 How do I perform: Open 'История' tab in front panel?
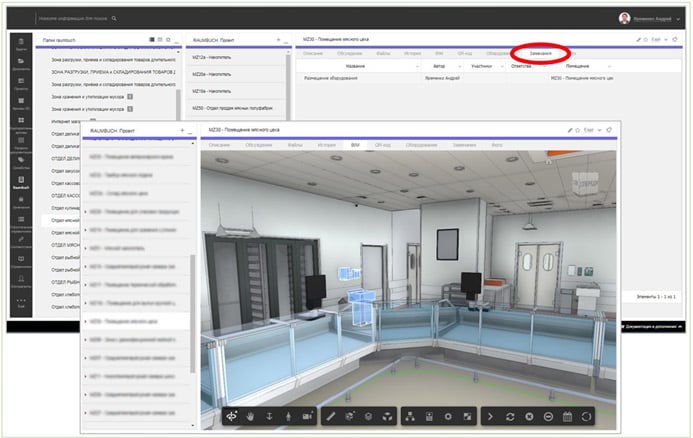click(x=327, y=145)
